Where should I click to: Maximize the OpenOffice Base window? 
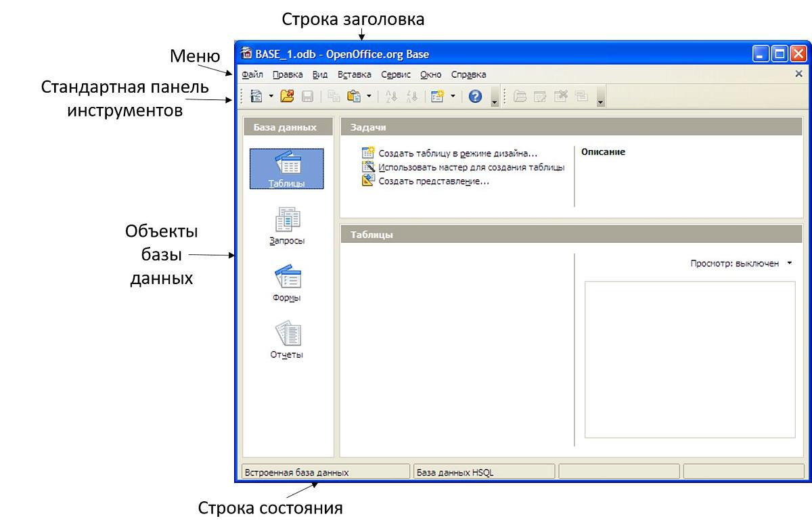780,54
